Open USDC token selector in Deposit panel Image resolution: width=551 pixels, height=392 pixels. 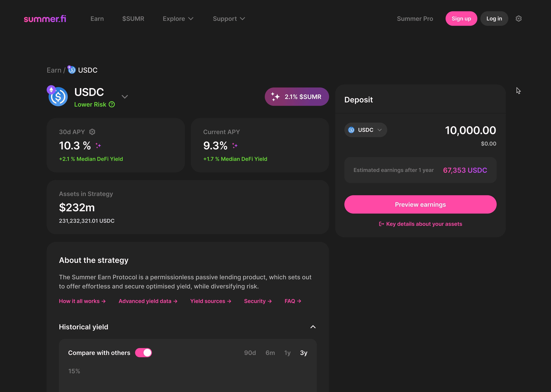(365, 130)
